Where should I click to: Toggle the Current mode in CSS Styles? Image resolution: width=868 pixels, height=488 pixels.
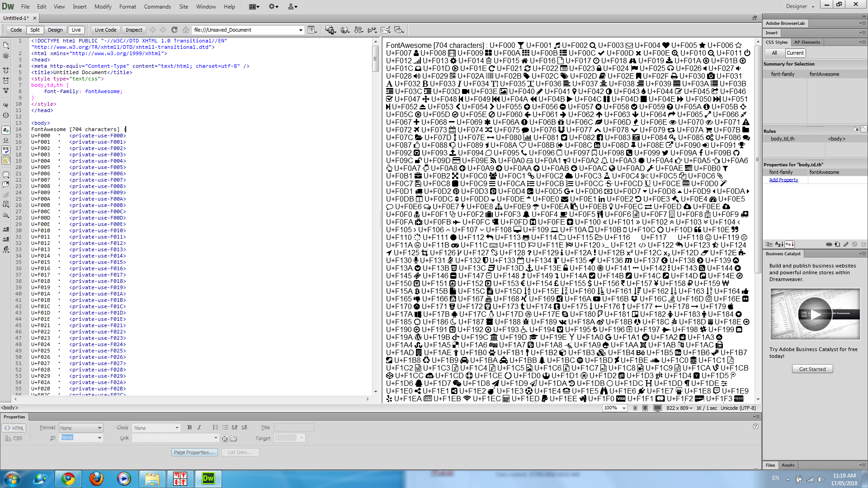click(x=795, y=53)
